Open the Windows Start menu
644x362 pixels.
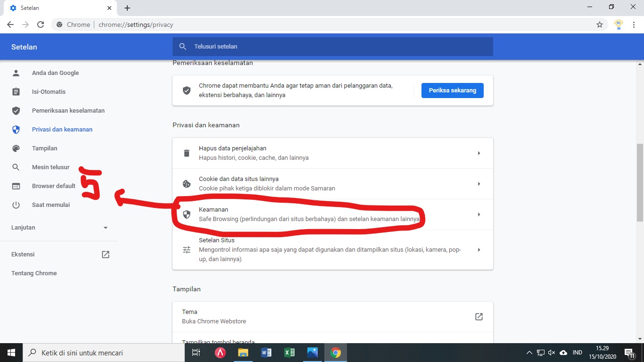click(x=11, y=353)
